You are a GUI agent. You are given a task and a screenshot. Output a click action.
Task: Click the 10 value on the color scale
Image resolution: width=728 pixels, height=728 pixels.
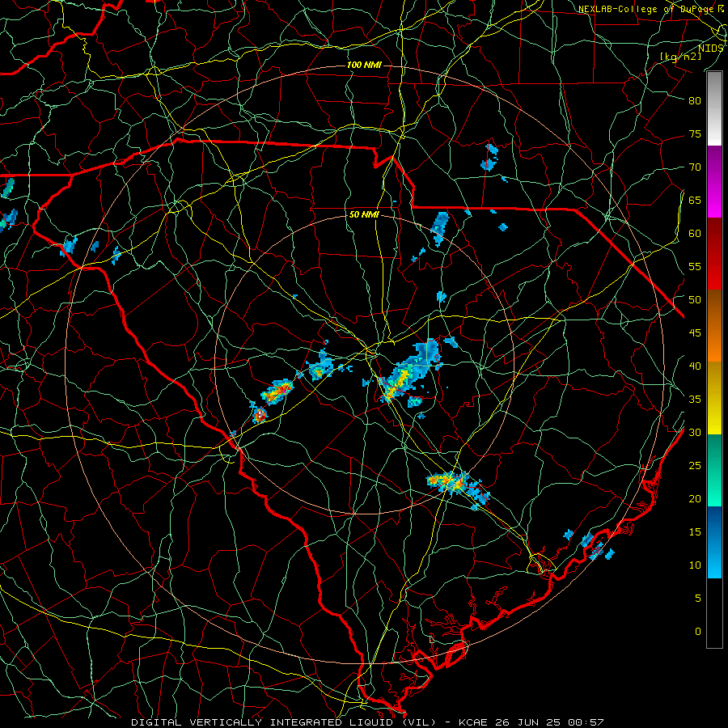(695, 565)
